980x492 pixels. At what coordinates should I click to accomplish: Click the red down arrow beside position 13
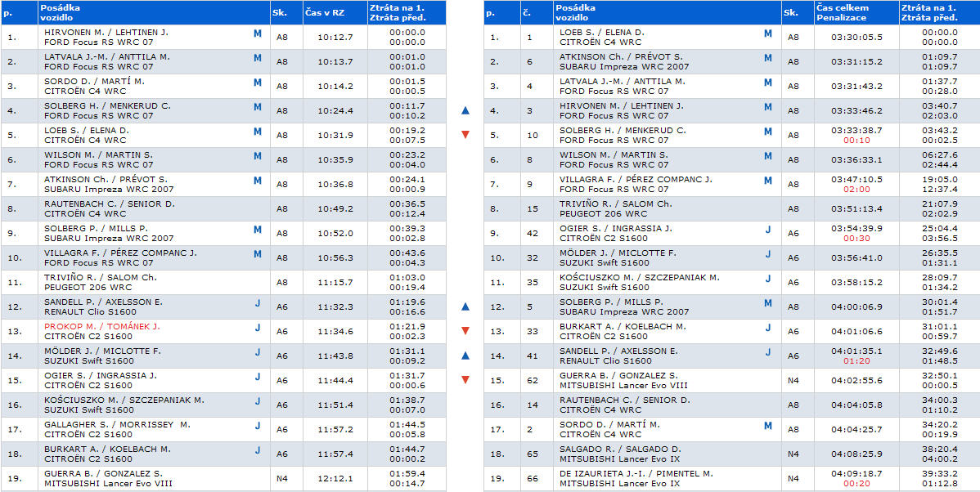pos(465,331)
